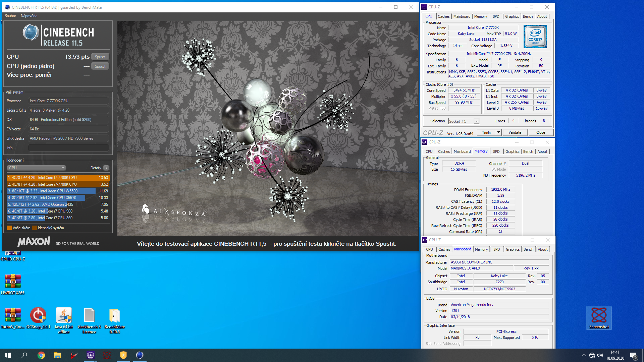The image size is (644, 362).
Task: Select ranking row 3 Xeon W5590
Action: pyautogui.click(x=58, y=191)
